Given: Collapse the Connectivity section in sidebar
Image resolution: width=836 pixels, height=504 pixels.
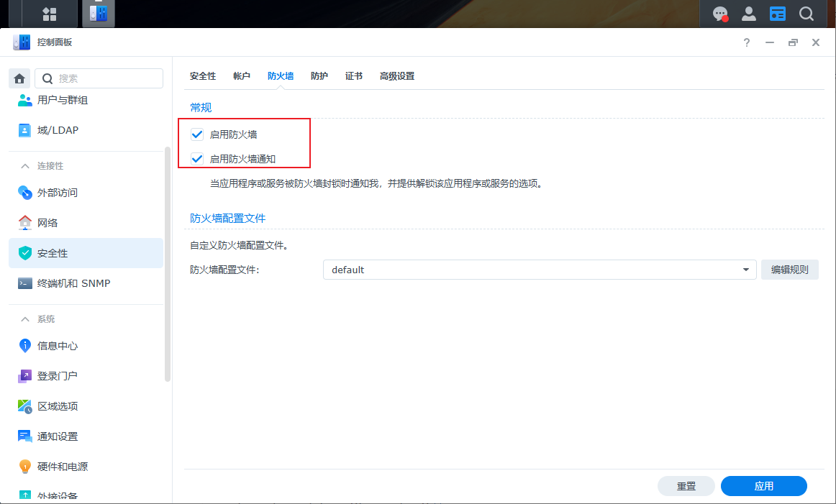Looking at the screenshot, I should click(x=25, y=166).
